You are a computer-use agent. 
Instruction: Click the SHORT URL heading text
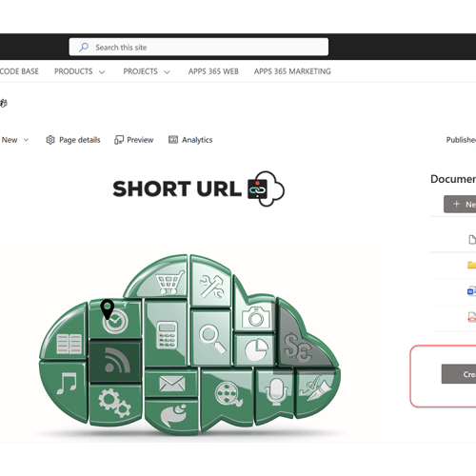tap(177, 188)
